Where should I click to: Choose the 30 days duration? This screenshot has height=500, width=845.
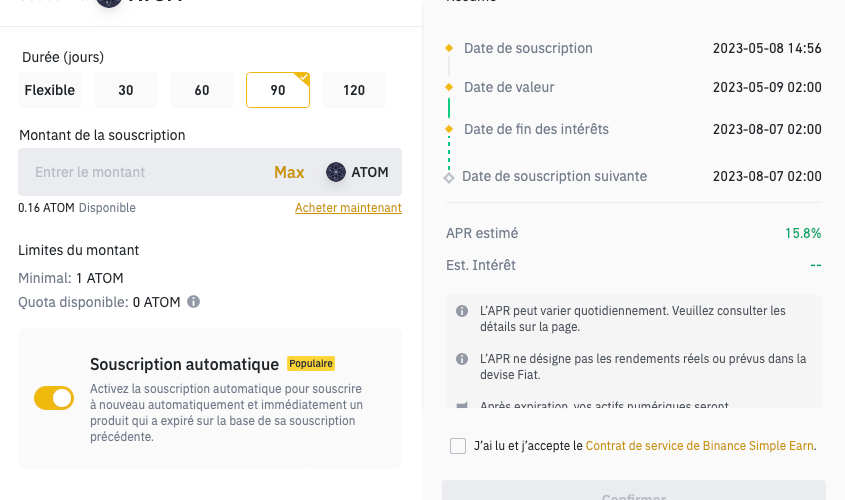click(126, 90)
